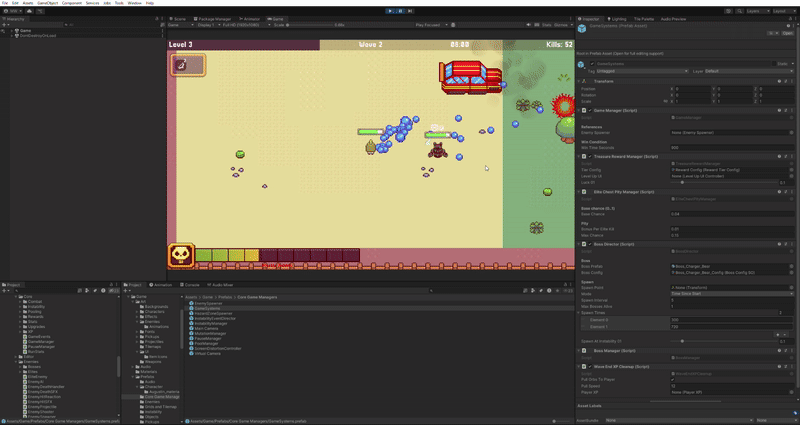
Task: Disable the Treasure Reward Manager script checkbox
Action: (592, 157)
